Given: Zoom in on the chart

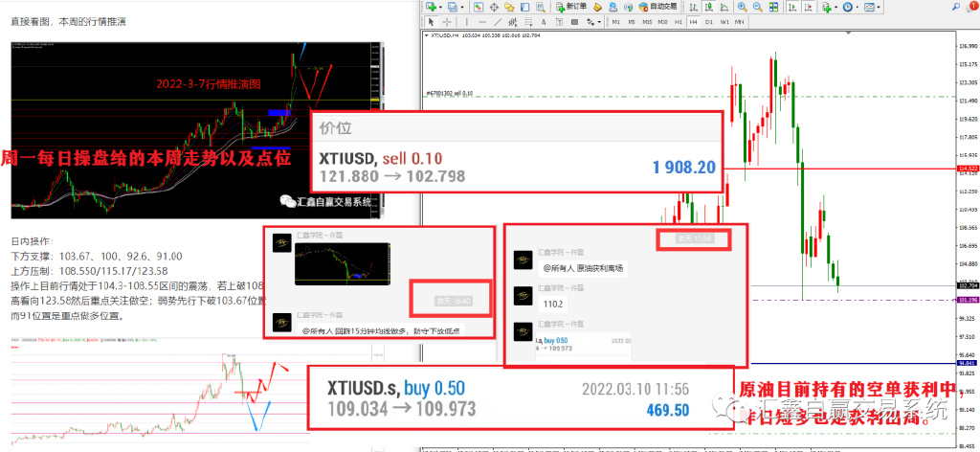Looking at the screenshot, I should [742, 7].
